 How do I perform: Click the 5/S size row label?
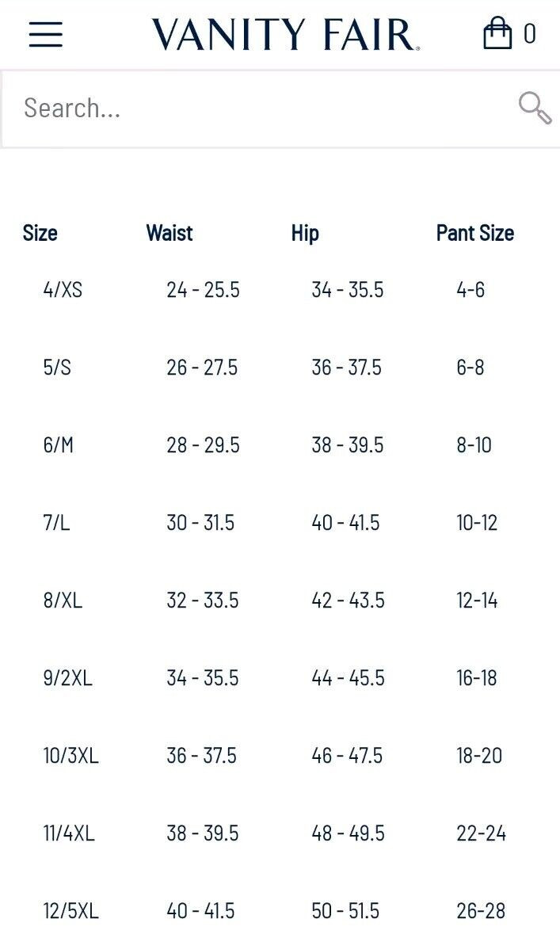pyautogui.click(x=57, y=368)
